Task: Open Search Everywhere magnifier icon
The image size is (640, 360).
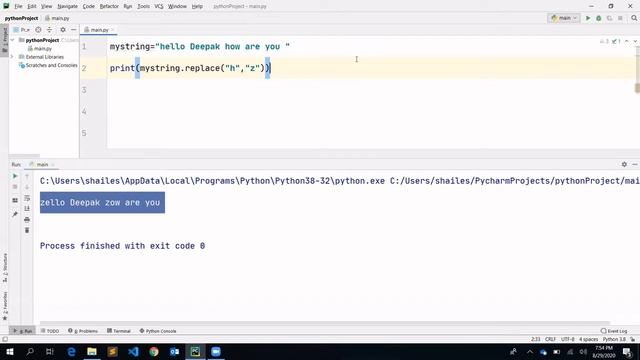Action: point(634,18)
